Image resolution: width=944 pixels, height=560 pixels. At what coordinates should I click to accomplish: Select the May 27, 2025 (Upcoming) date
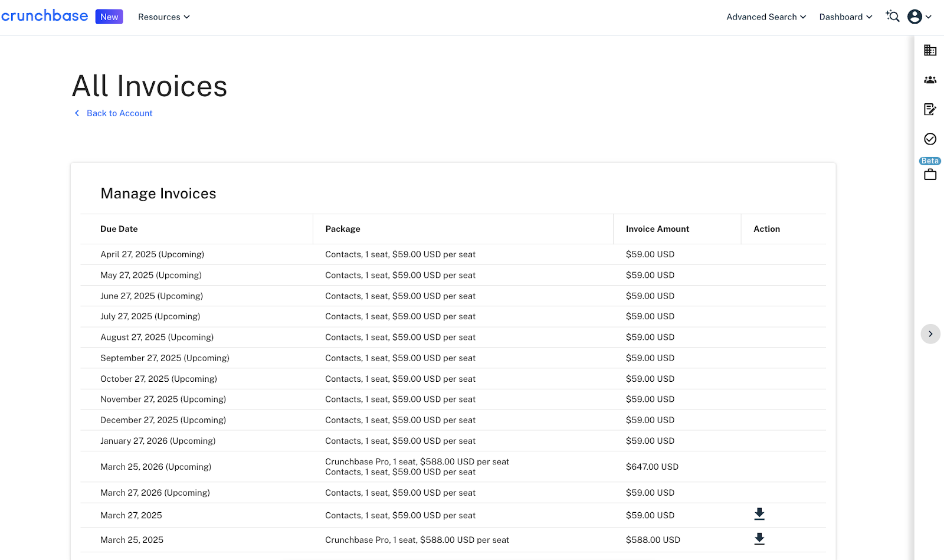point(151,275)
